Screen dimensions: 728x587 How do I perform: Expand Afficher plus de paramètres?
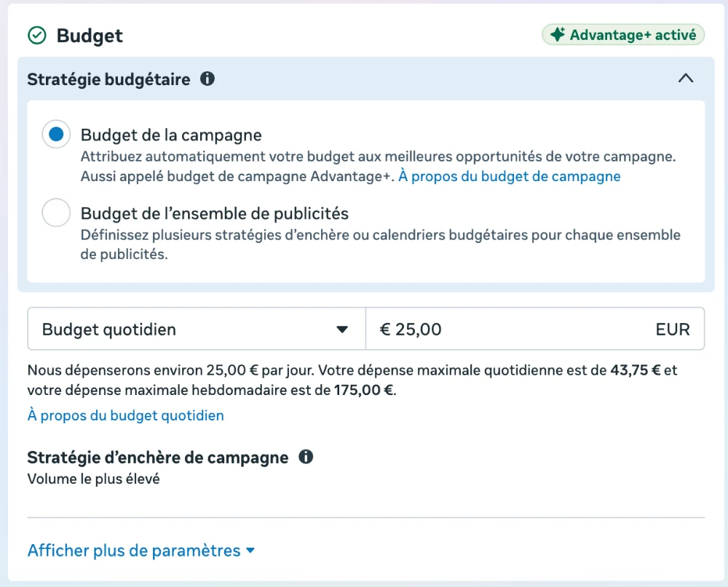141,551
